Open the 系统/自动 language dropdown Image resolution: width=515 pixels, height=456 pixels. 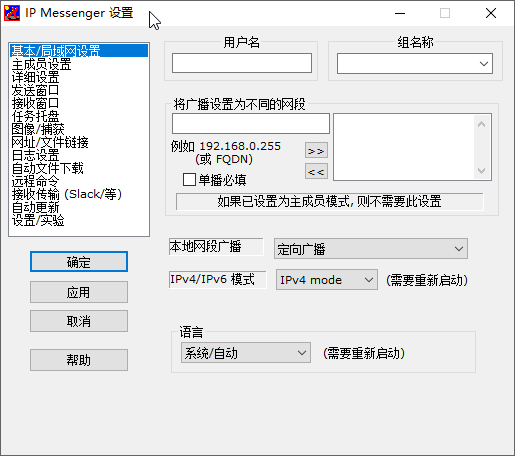click(x=246, y=353)
